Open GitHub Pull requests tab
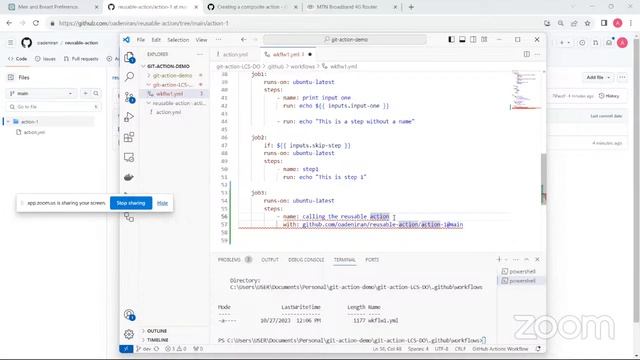 point(81,59)
